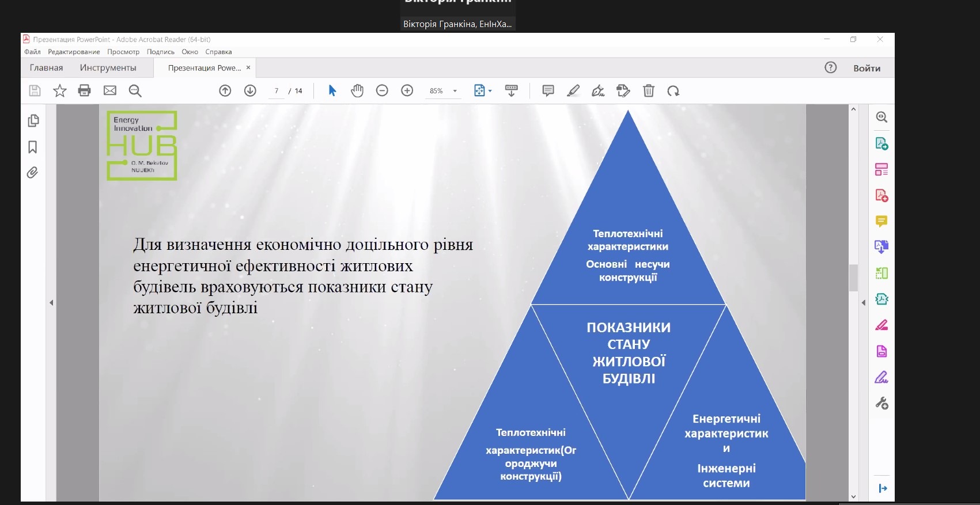Toggle the bookmarks side panel

pos(33,147)
